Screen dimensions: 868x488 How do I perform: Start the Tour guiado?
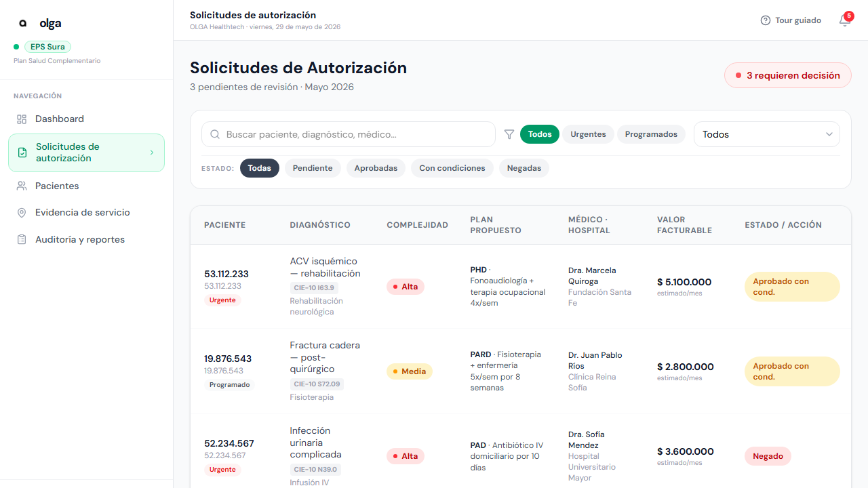(x=791, y=20)
